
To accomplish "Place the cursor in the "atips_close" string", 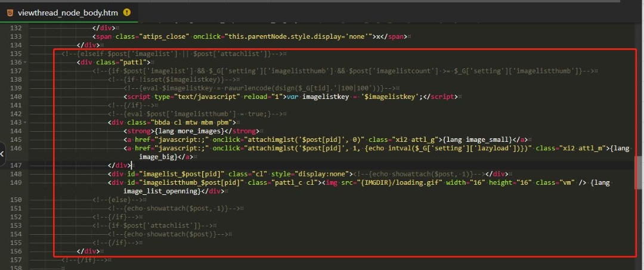I will point(165,36).
